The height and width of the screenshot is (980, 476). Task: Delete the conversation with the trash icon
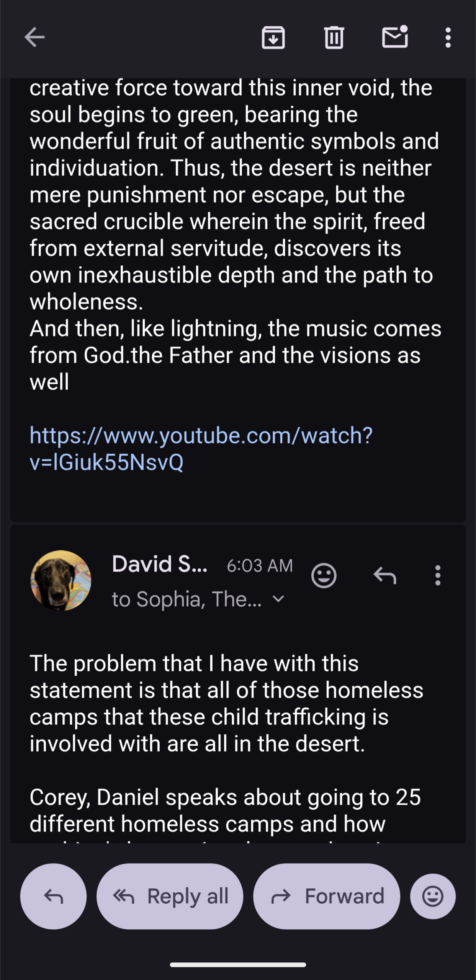coord(334,38)
